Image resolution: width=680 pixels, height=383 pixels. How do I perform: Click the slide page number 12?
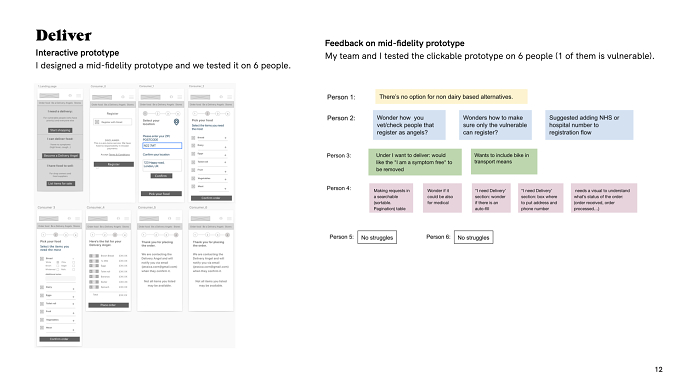[x=658, y=370]
